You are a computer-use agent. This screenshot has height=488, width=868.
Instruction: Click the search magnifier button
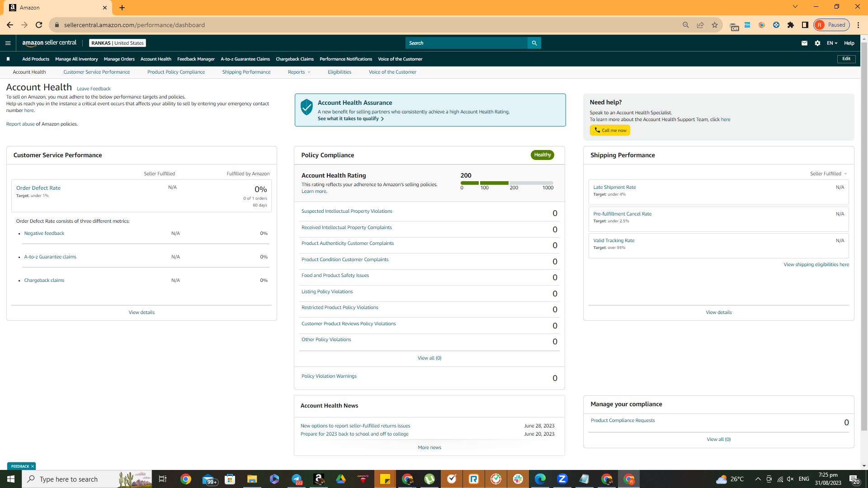click(534, 43)
